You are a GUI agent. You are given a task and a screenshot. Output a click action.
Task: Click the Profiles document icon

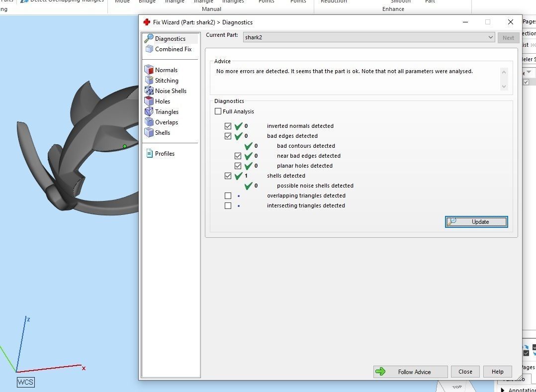click(149, 153)
